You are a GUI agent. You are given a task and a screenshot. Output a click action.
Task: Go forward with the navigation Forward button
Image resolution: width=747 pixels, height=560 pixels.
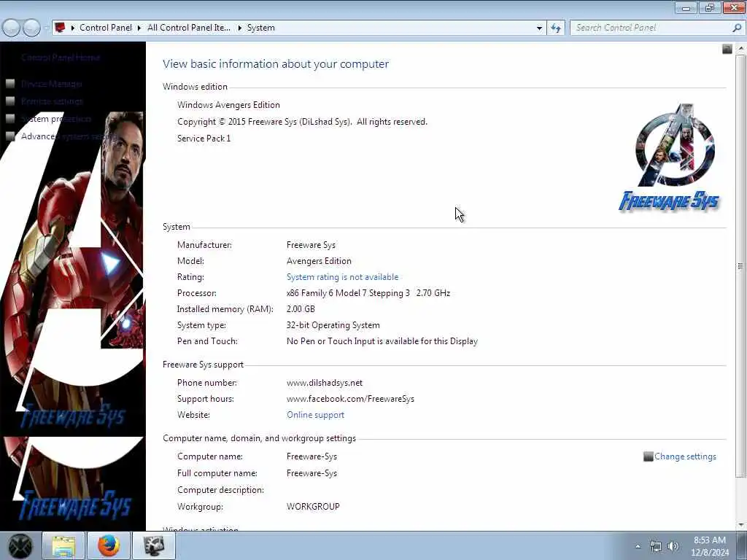click(31, 28)
